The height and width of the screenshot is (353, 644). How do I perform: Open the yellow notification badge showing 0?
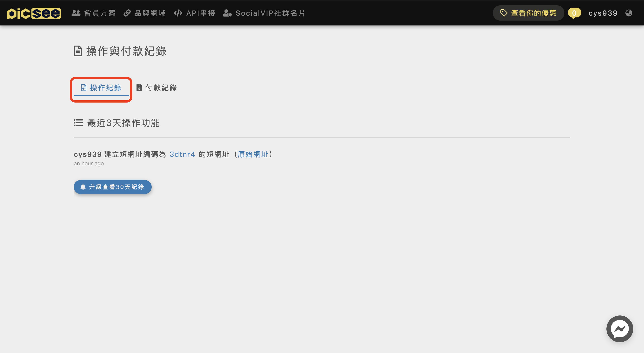pyautogui.click(x=574, y=13)
